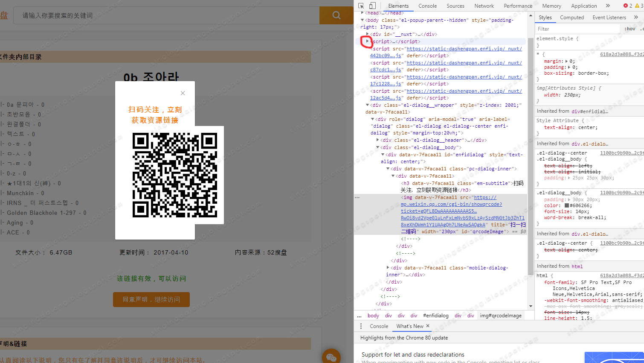
Task: Click the Elements panel scroll-down arrow
Action: pyautogui.click(x=531, y=306)
